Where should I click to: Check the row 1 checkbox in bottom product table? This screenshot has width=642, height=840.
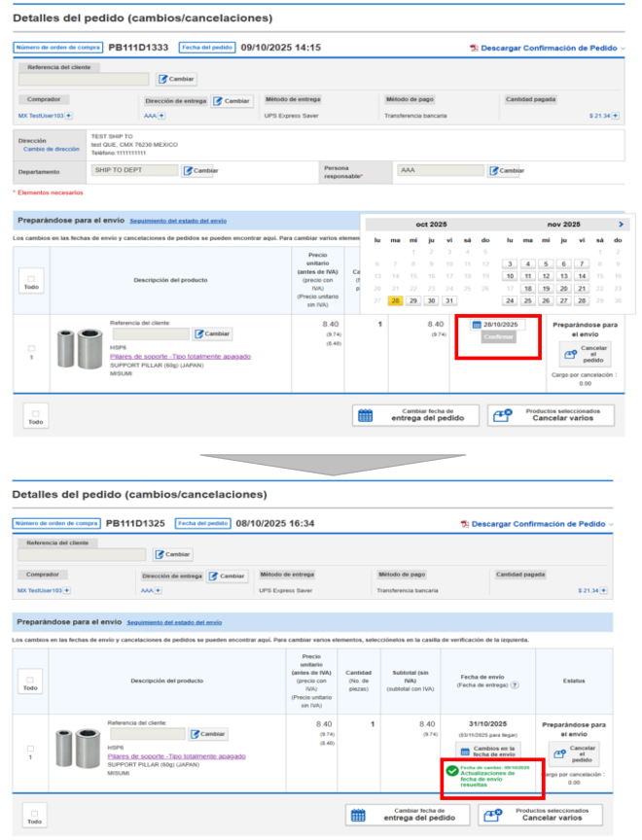click(x=31, y=749)
